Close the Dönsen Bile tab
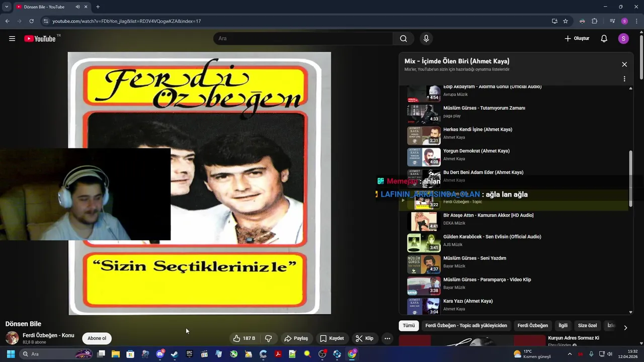 86,7
